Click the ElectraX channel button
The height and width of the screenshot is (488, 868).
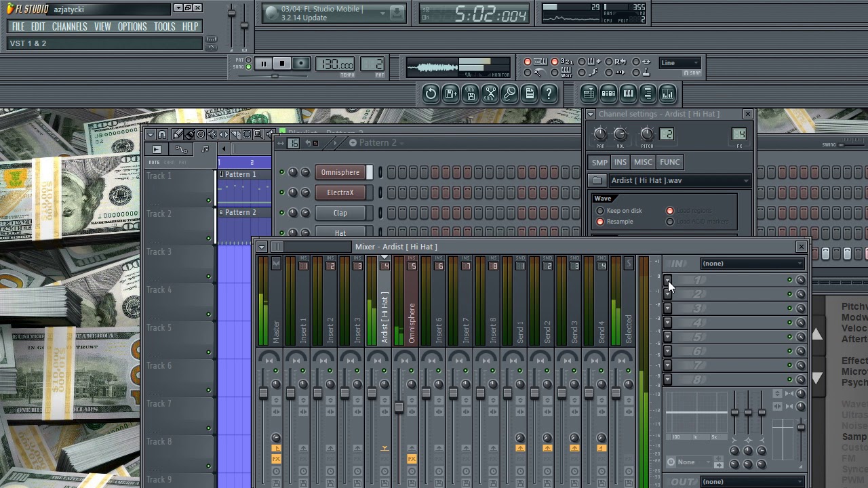coord(340,192)
